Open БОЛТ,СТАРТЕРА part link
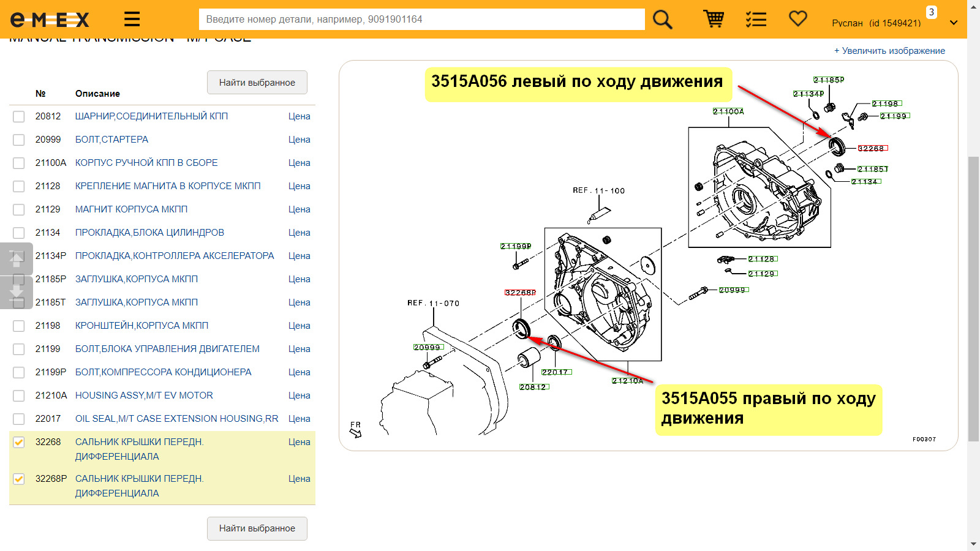Viewport: 980px width, 551px height. click(x=111, y=140)
